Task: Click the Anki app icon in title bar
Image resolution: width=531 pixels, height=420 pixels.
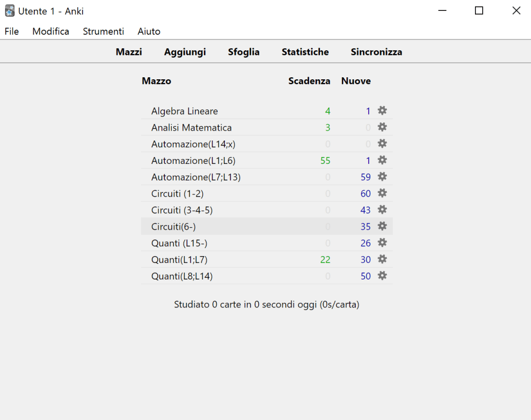Action: tap(10, 11)
